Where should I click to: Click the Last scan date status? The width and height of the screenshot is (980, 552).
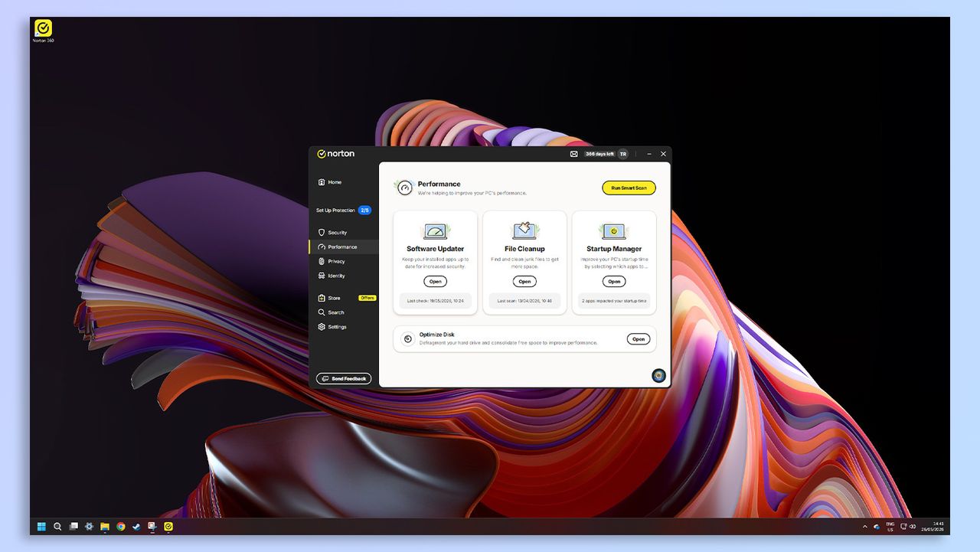pos(524,301)
